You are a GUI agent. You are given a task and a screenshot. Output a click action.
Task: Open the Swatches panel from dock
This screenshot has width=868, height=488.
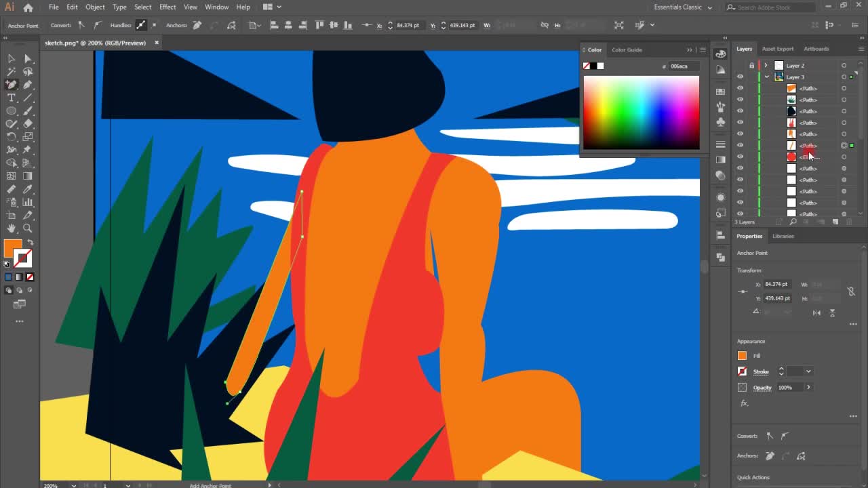pyautogui.click(x=720, y=91)
